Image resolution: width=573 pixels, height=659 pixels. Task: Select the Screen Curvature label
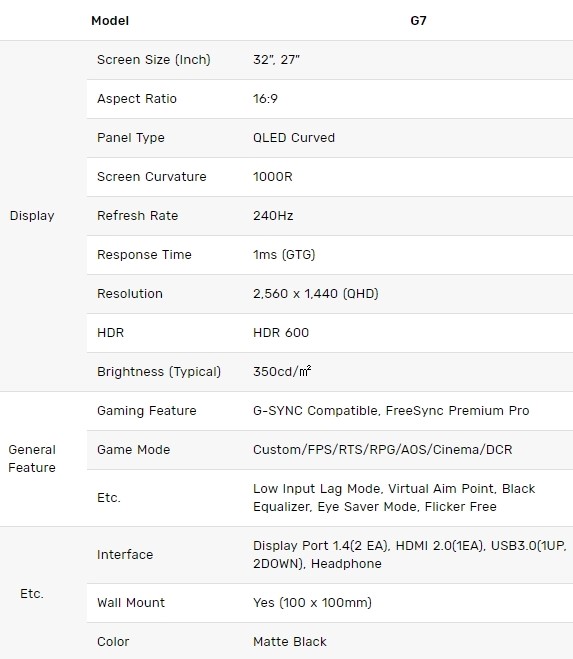[x=151, y=177]
